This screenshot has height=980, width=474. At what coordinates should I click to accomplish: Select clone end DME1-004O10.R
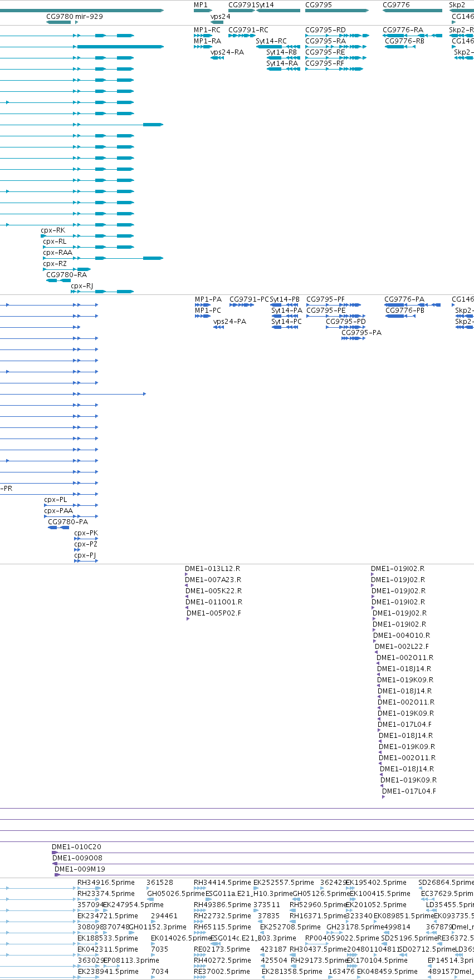click(402, 636)
